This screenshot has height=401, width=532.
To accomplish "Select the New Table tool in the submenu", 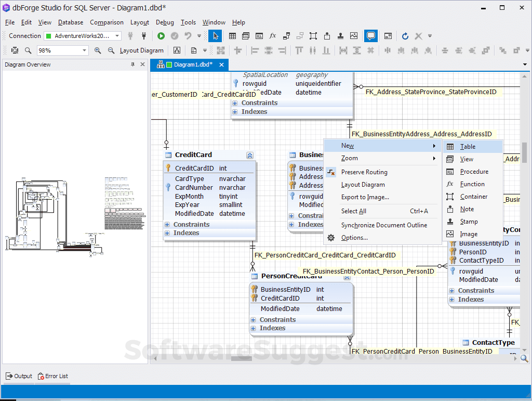I will point(468,147).
